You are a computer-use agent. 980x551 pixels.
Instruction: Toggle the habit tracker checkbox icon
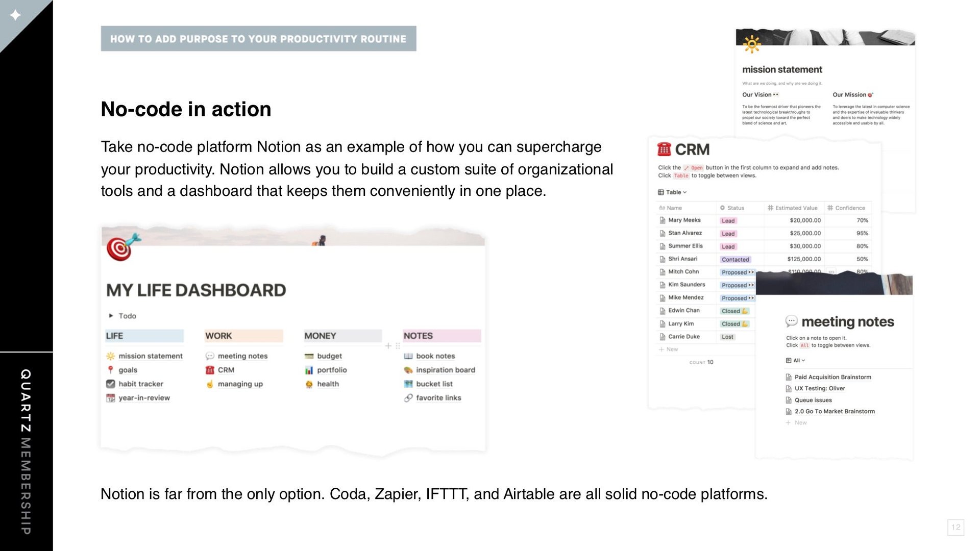coord(110,384)
